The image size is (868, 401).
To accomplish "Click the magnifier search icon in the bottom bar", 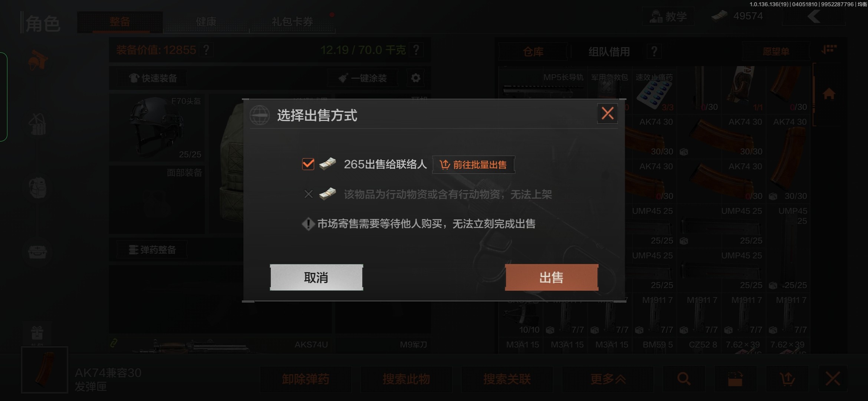I will [684, 379].
